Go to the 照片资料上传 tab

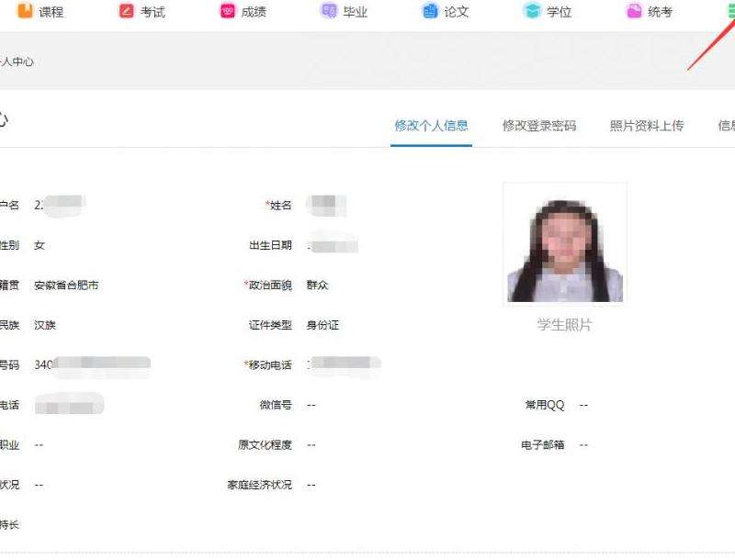click(x=647, y=126)
